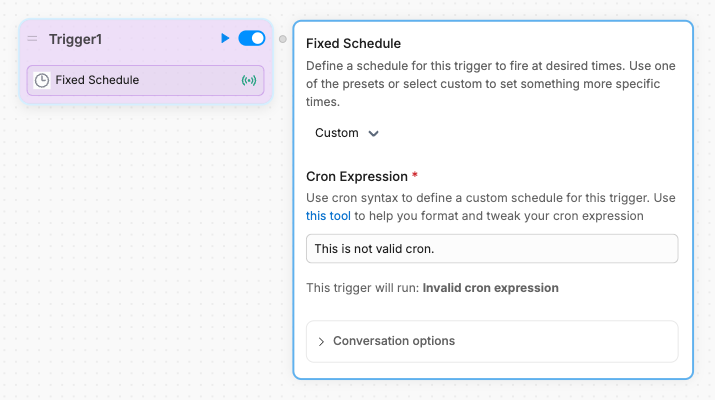715x400 pixels.
Task: Click the down chevron next to Custom
Action: point(374,133)
